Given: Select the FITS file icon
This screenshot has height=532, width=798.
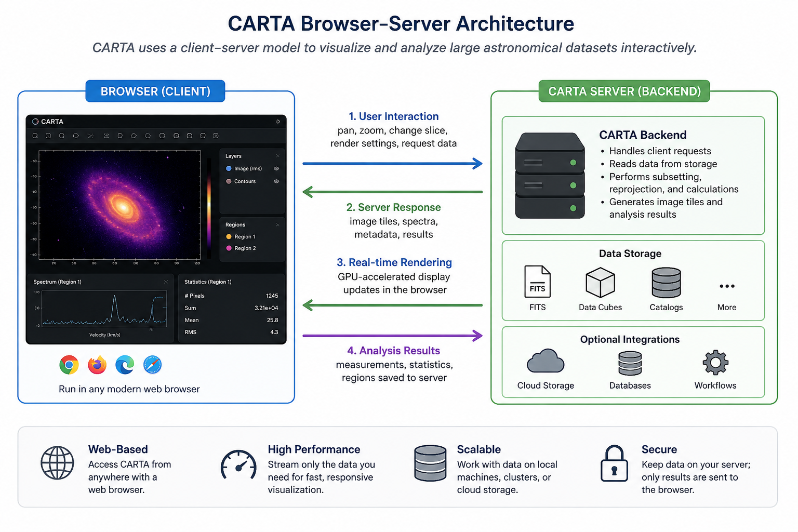Looking at the screenshot, I should [538, 281].
